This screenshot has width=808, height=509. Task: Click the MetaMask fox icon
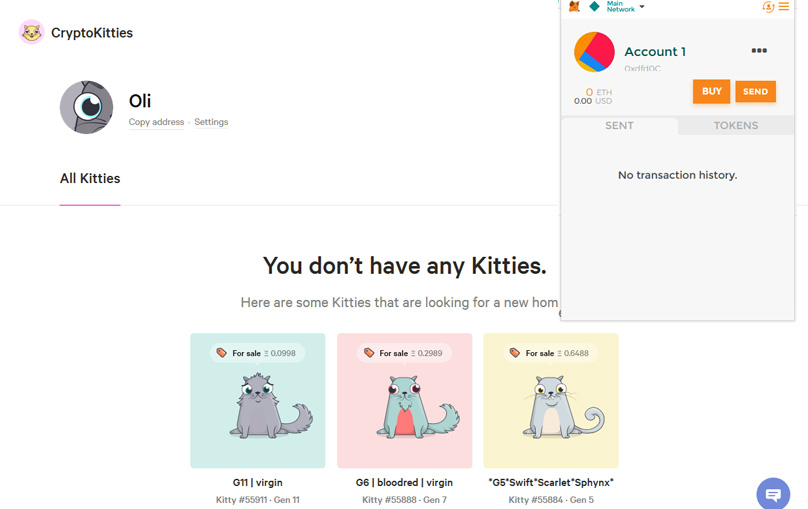575,6
